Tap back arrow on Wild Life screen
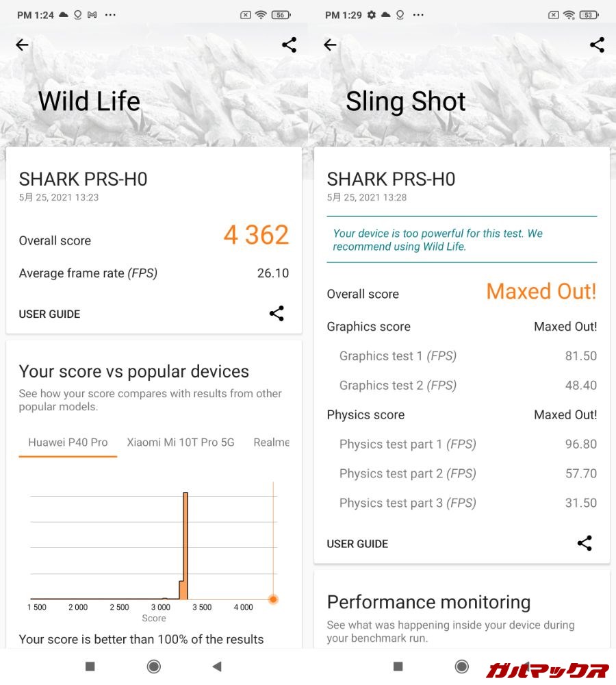This screenshot has width=616, height=685. (22, 45)
